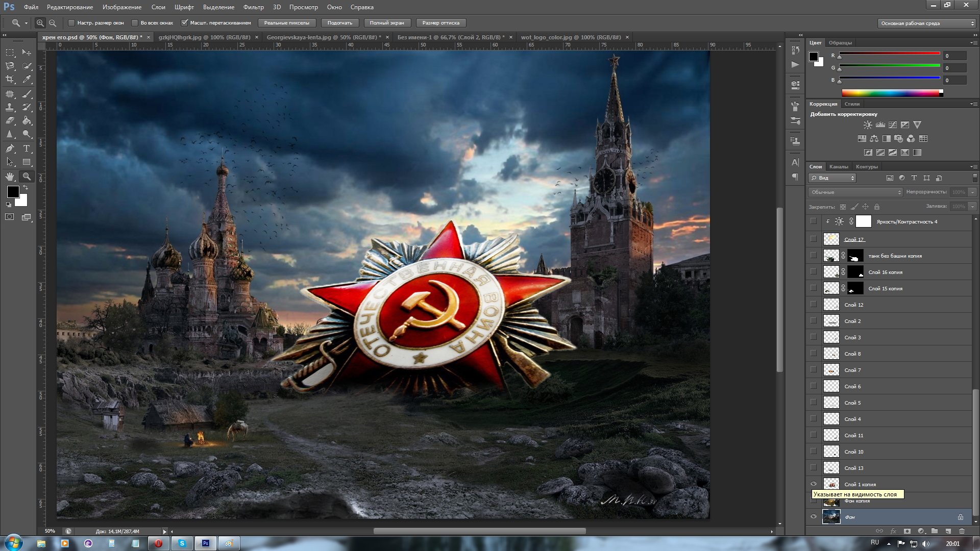The image size is (980, 551).
Task: Show the 'Слой 17' layer
Action: pyautogui.click(x=814, y=239)
